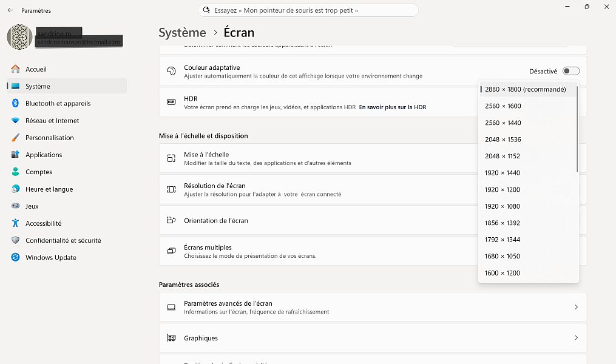
Task: Click the Orientation de l'écran icon
Action: [x=171, y=220]
